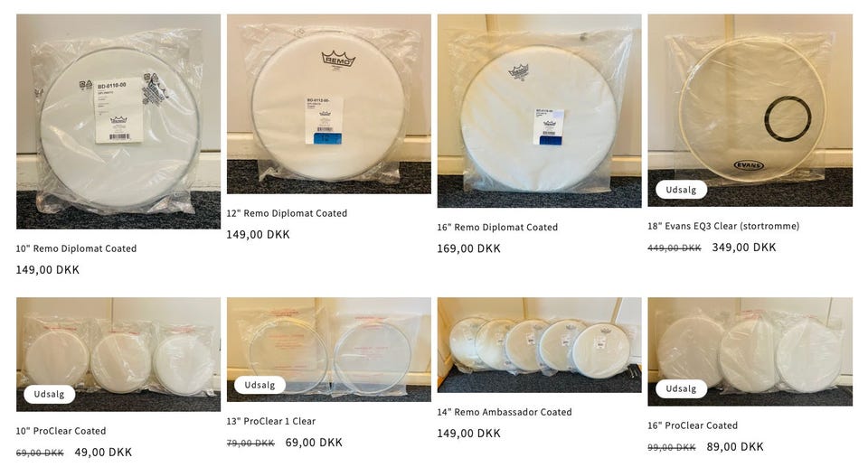This screenshot has height=467, width=868.
Task: Click the Udsalg badge on 13" ProClear 1 Clear
Action: coord(260,385)
